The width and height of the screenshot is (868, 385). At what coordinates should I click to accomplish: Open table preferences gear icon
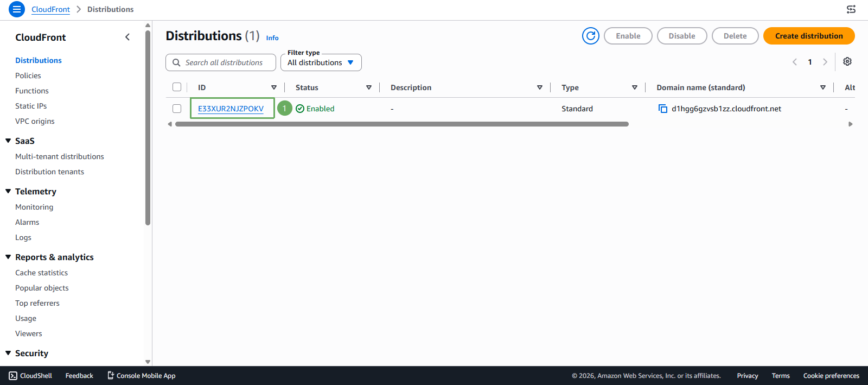tap(847, 62)
